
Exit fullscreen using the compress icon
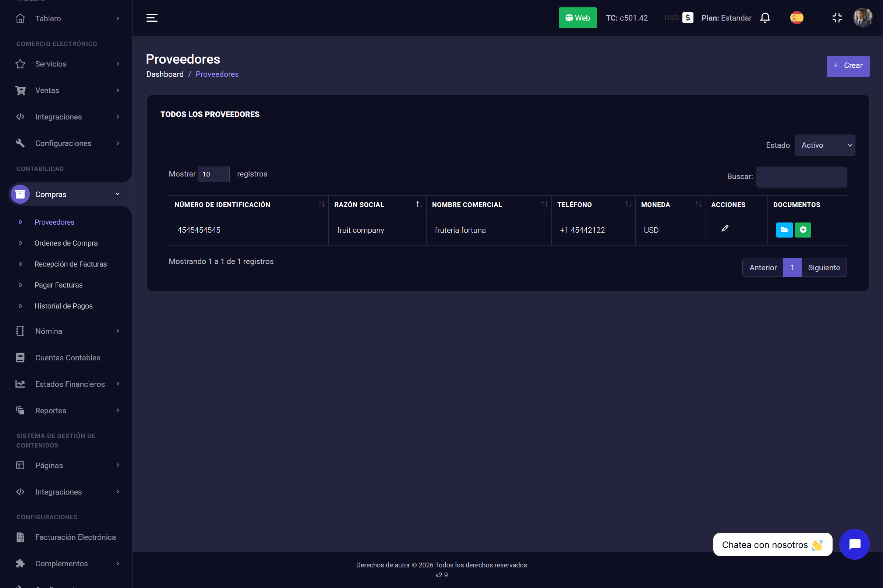837,18
